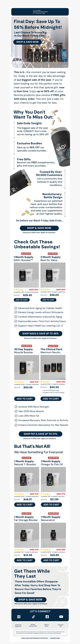Viewport: 80px width, 644px height.
Task: Click the top Shop & Save Now hero button
Action: pyautogui.click(x=27, y=42)
